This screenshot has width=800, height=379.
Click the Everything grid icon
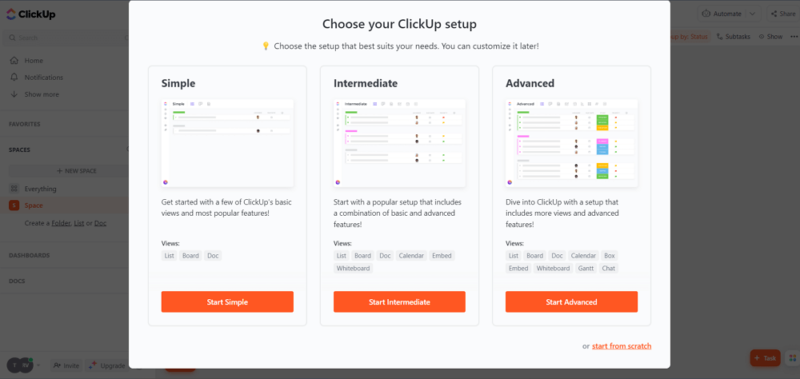point(14,189)
